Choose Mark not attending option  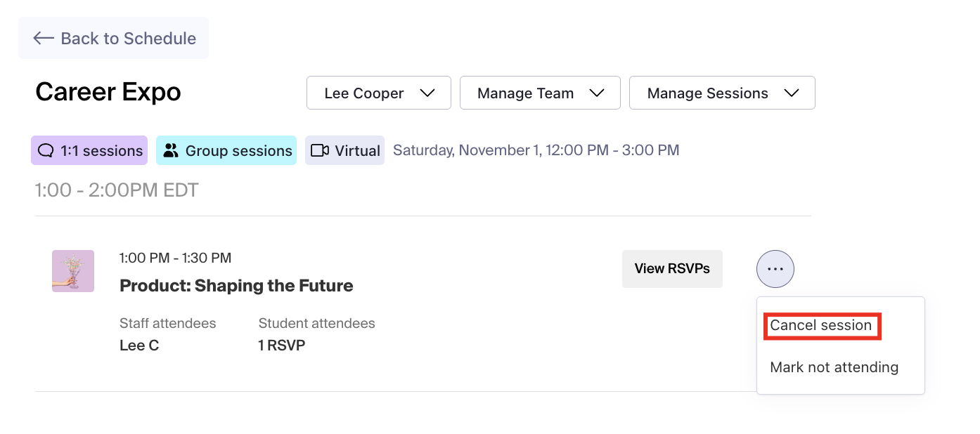pos(834,367)
